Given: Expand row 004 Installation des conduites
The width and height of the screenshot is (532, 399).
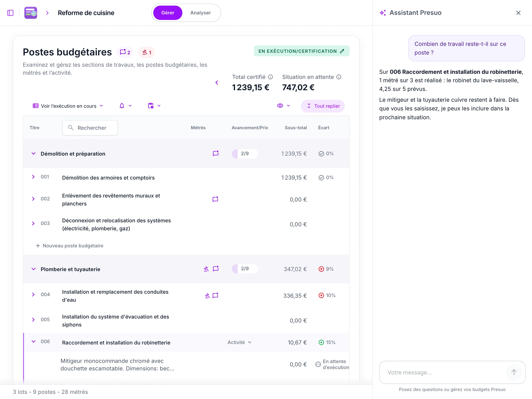Looking at the screenshot, I should tap(33, 295).
